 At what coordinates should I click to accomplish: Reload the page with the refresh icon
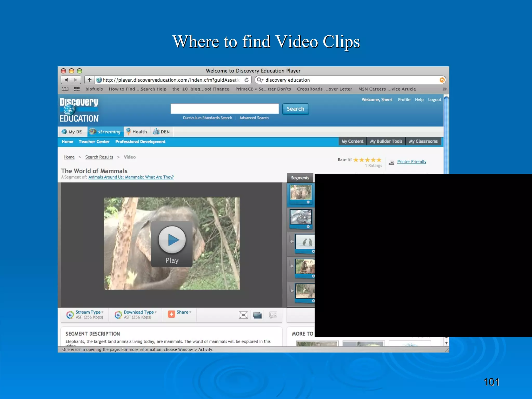[x=247, y=80]
